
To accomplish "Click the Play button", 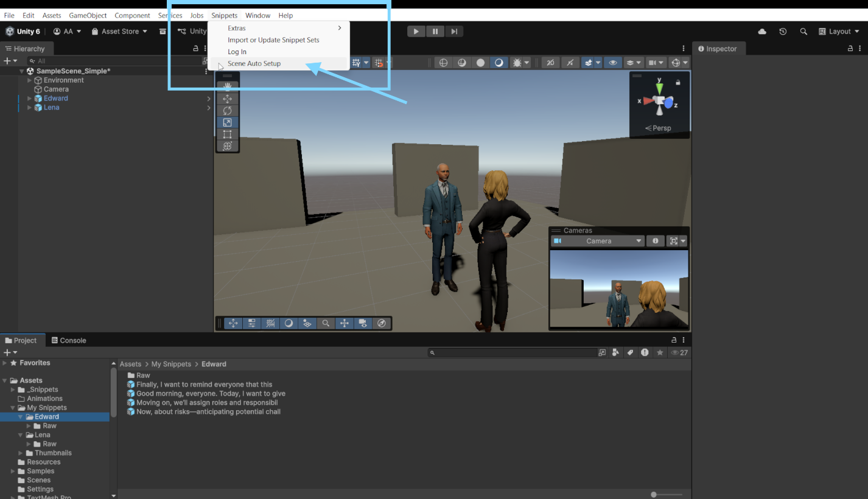I will pyautogui.click(x=416, y=32).
